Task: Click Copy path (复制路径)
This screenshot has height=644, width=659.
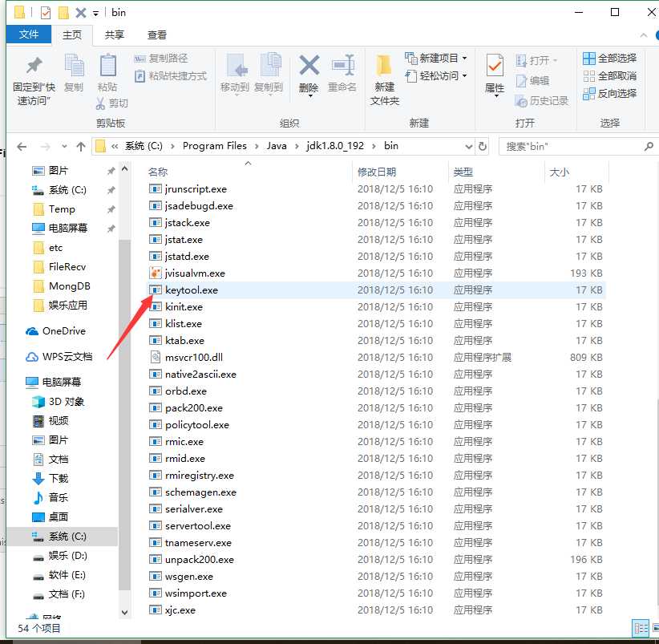Action: (161, 58)
